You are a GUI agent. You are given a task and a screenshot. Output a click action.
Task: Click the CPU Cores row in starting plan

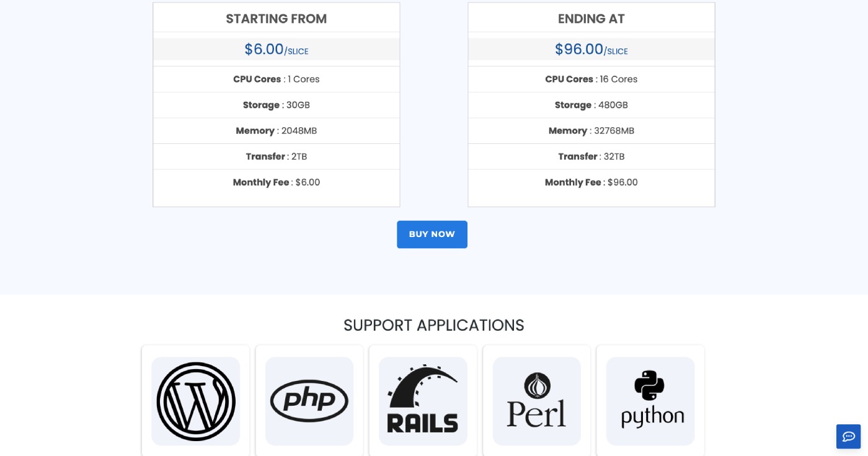point(276,79)
